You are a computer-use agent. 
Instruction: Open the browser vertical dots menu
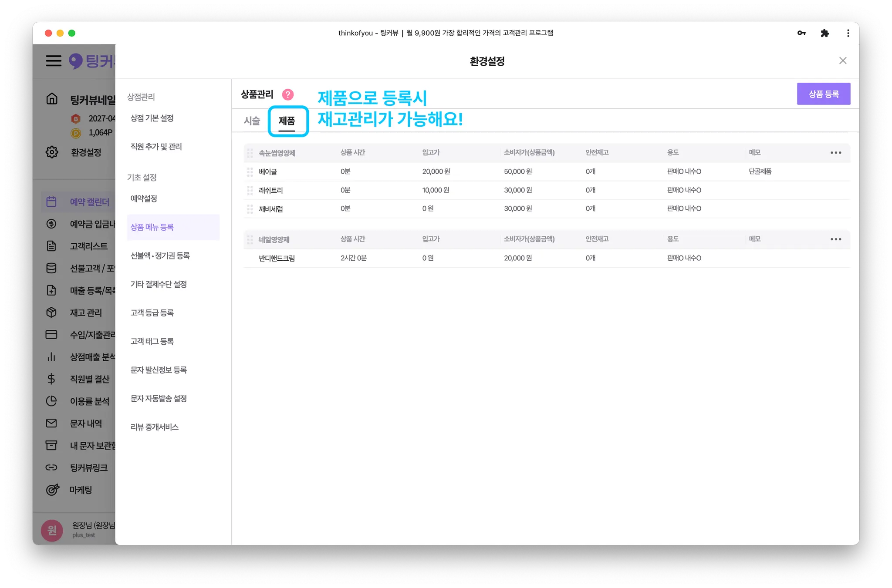848,33
